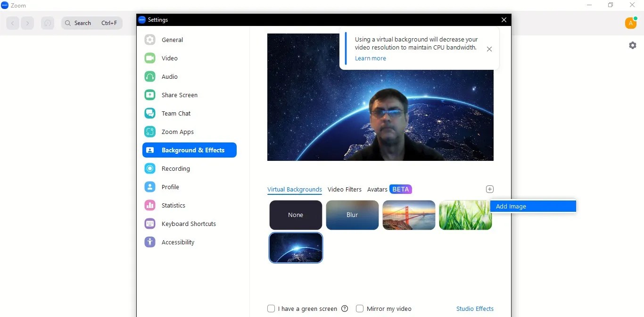The image size is (644, 317).
Task: Go back using Zoom navigation arrow
Action: pyautogui.click(x=13, y=23)
